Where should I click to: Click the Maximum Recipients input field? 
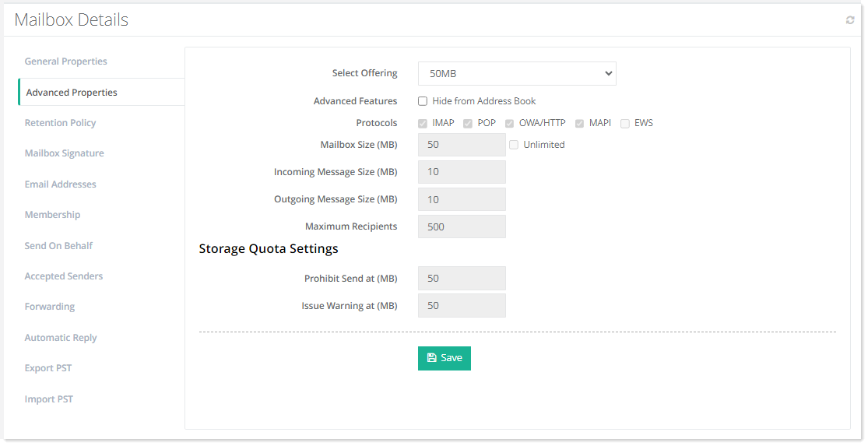[462, 227]
